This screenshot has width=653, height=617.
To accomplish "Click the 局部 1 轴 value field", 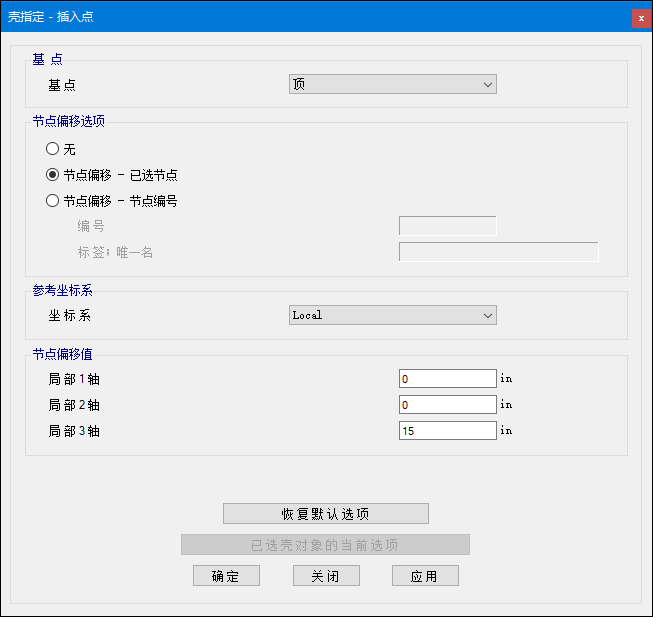I will [x=447, y=379].
